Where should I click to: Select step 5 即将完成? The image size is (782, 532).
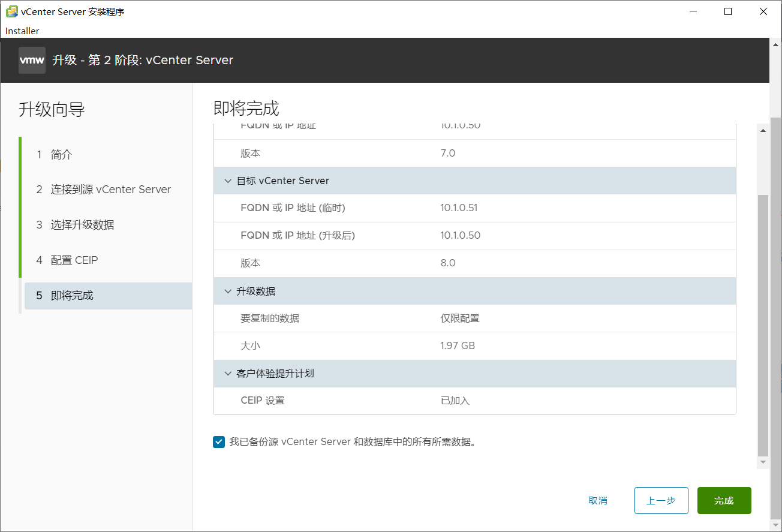coord(72,296)
